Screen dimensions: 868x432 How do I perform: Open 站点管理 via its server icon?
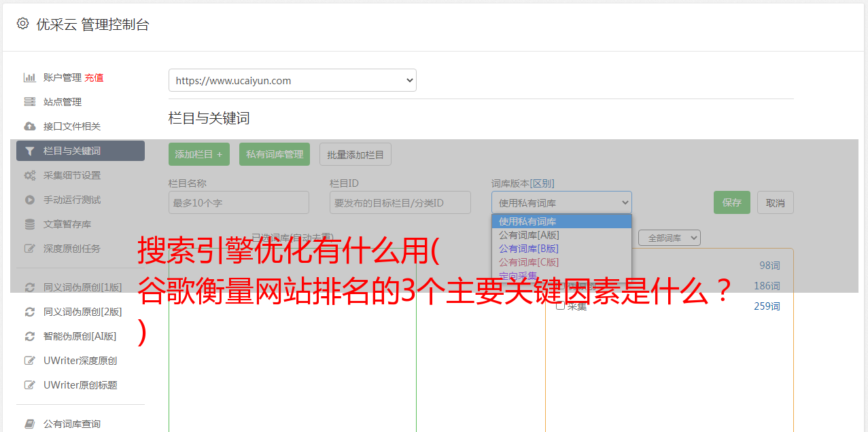coord(29,102)
